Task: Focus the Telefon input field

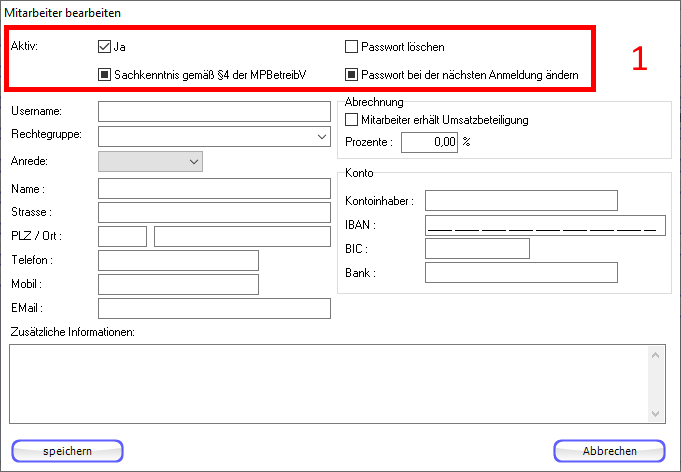Action: [x=178, y=260]
